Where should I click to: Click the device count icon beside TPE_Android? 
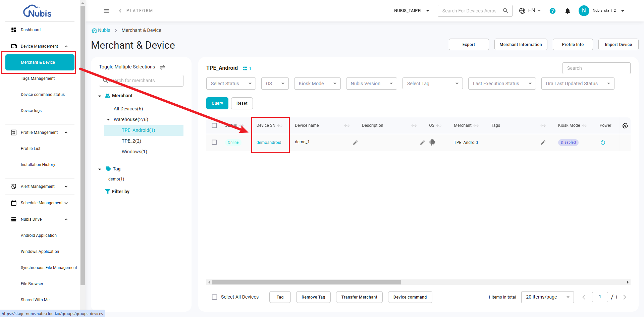pyautogui.click(x=245, y=68)
